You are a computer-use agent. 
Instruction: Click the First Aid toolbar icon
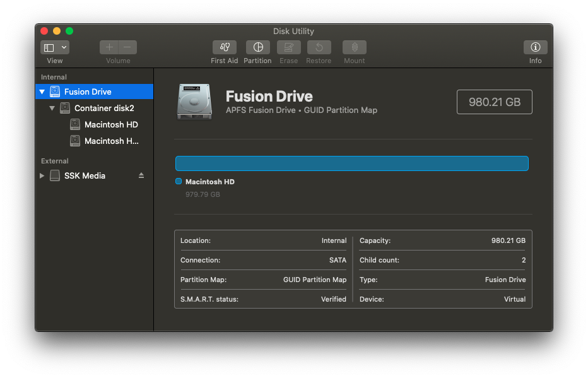coord(224,47)
